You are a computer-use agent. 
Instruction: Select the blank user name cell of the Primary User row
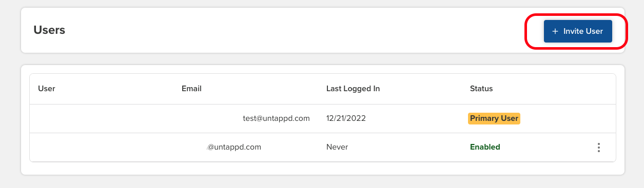pyautogui.click(x=102, y=118)
